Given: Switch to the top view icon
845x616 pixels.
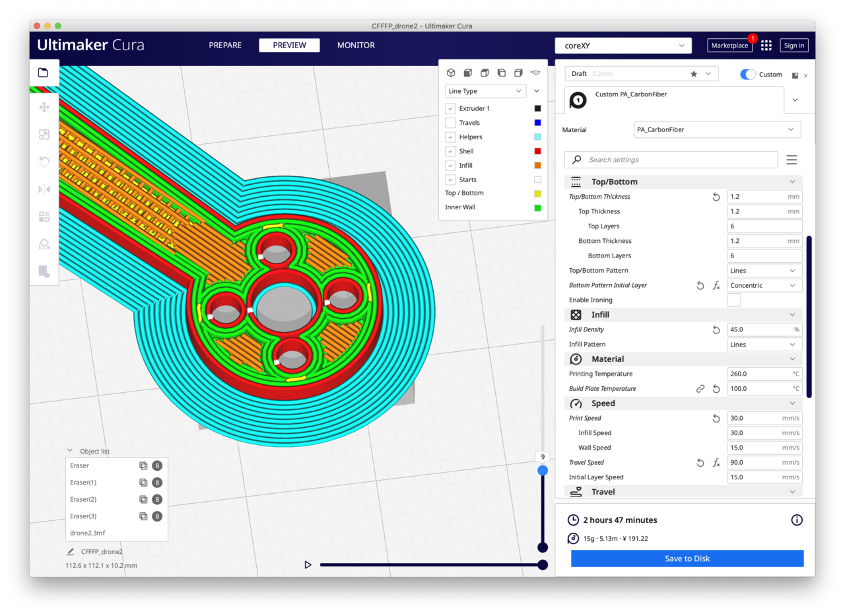Looking at the screenshot, I should [x=485, y=73].
